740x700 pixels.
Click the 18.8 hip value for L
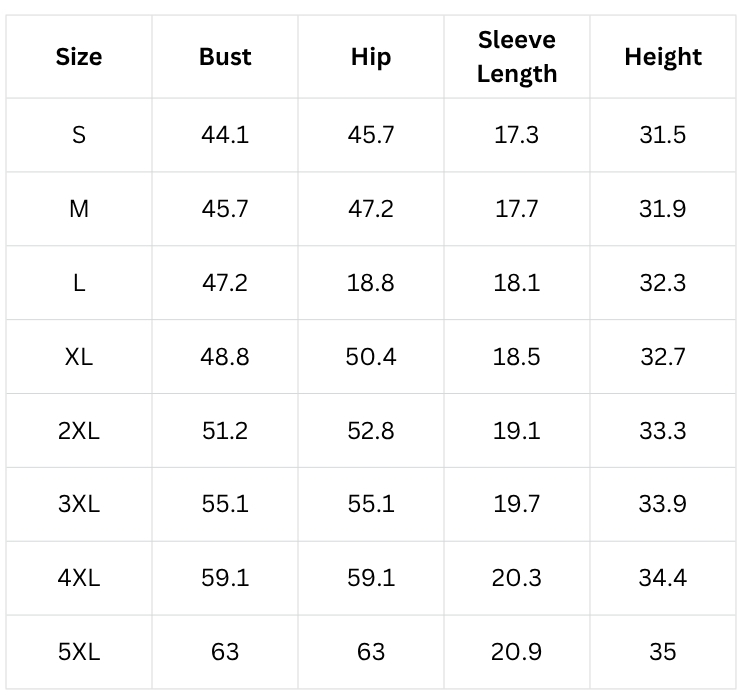[371, 283]
